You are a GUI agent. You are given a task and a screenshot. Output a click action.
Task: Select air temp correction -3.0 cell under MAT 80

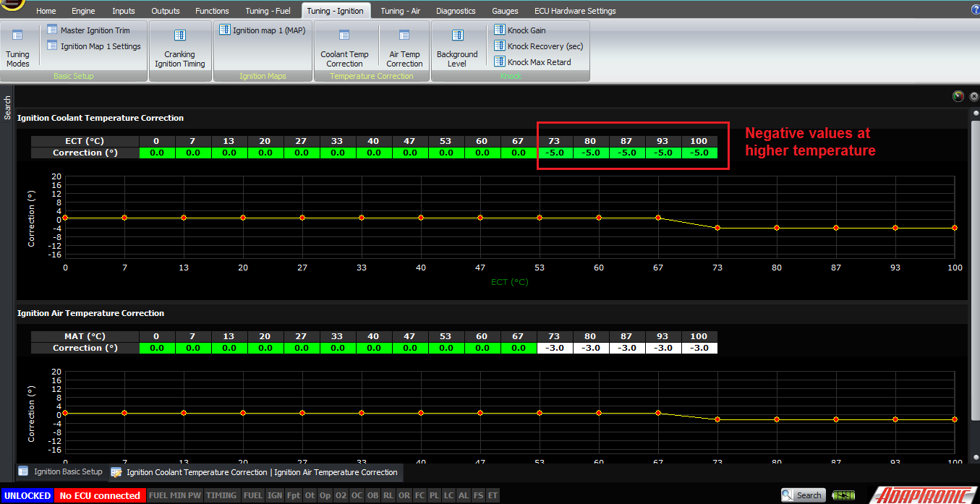(591, 348)
